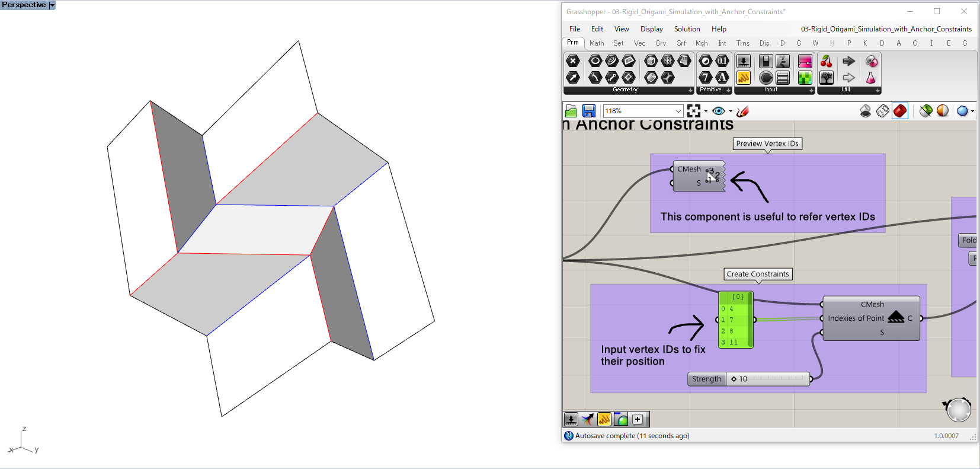Screen dimensions: 980x469
Task: Click the Create Constraints group label
Action: coord(758,274)
